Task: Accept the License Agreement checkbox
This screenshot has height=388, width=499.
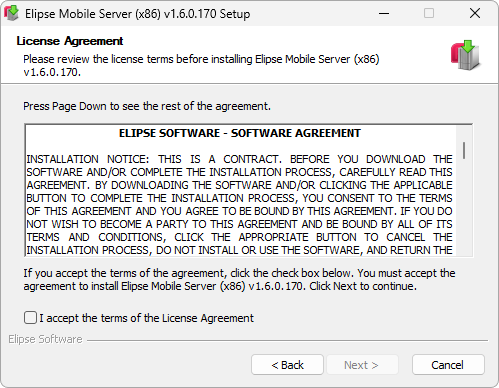Action: (30, 318)
